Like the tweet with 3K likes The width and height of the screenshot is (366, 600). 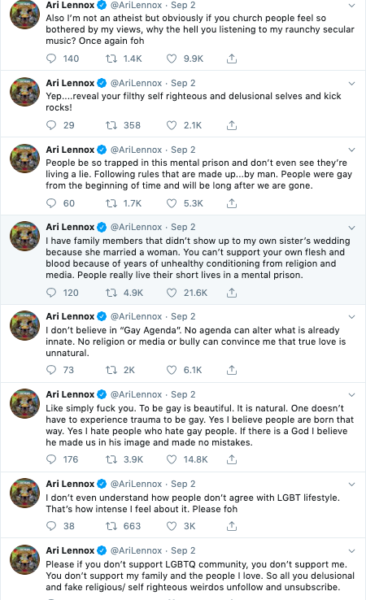click(x=172, y=526)
